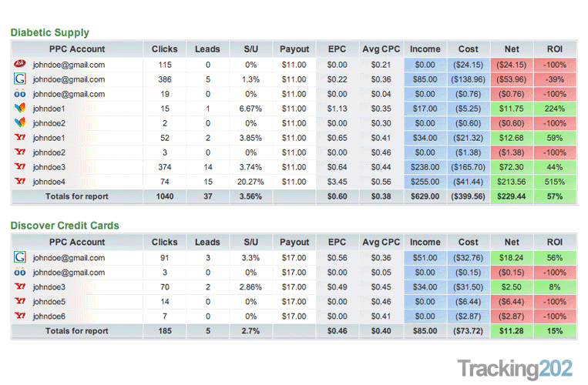
Task: Click the blue double-circle icon in Discover Credit Cards table
Action: (x=20, y=273)
